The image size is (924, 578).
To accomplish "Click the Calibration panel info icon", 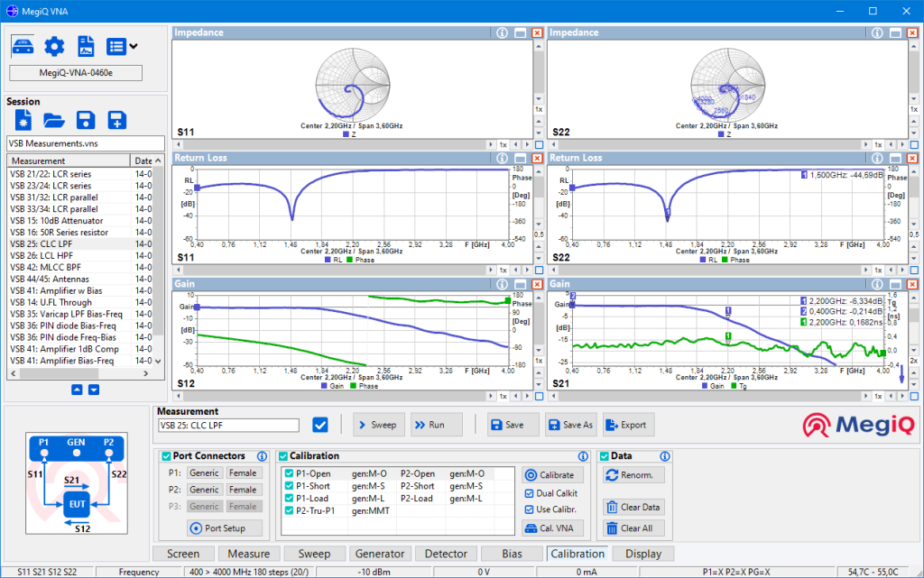I will [583, 456].
